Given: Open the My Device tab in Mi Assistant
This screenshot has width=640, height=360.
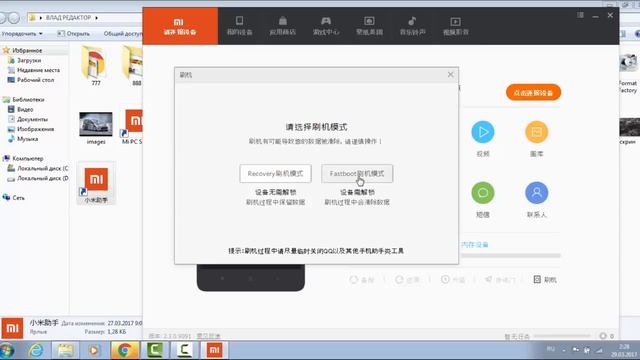Looking at the screenshot, I should click(x=240, y=26).
